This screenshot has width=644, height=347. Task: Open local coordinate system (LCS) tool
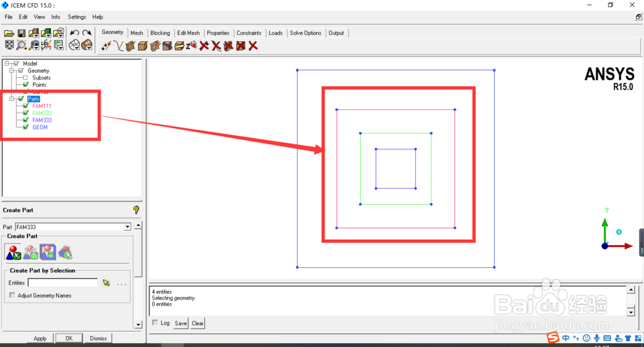click(x=46, y=45)
